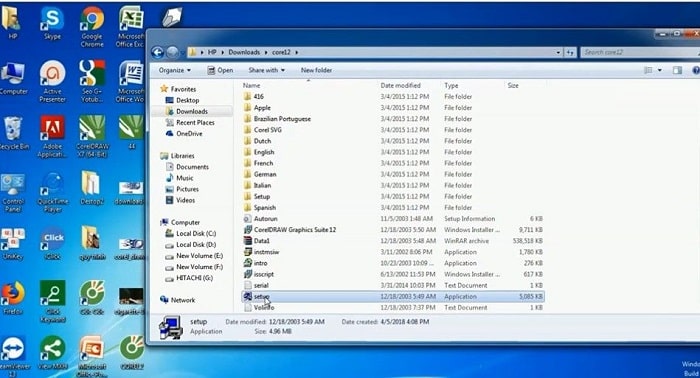Viewport: 700px width, 378px height.
Task: Select Network in the navigation pane
Action: coord(177,300)
